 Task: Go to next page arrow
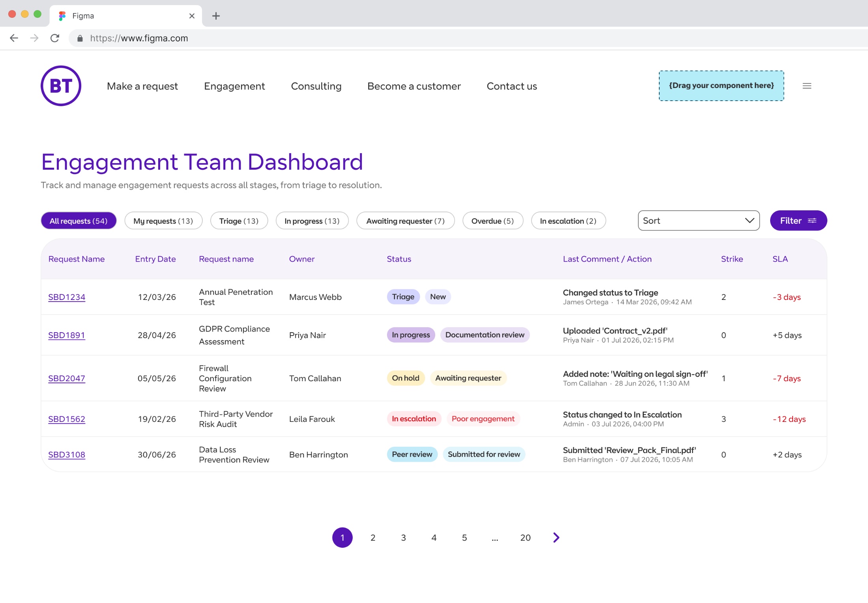pyautogui.click(x=556, y=537)
